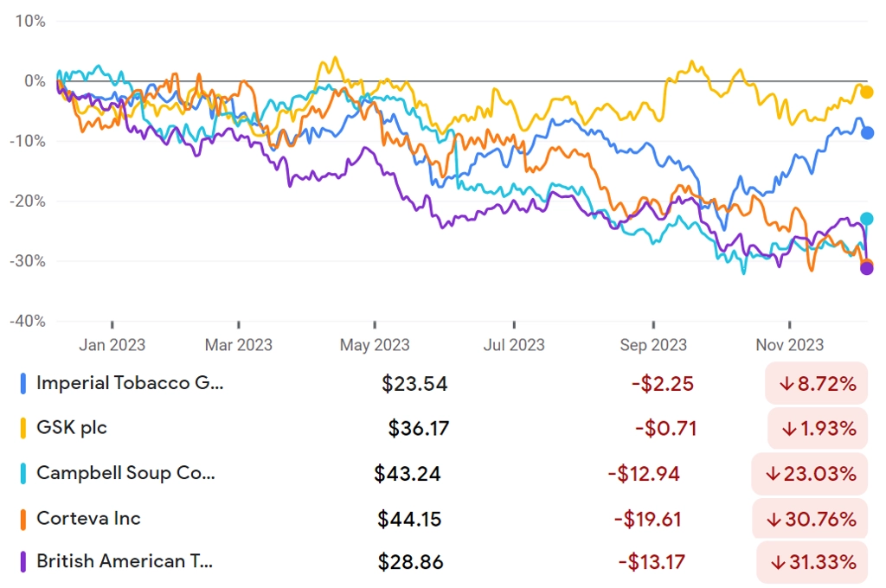Open the GSK plc stock entry
This screenshot has height=588, width=886.
(444, 428)
